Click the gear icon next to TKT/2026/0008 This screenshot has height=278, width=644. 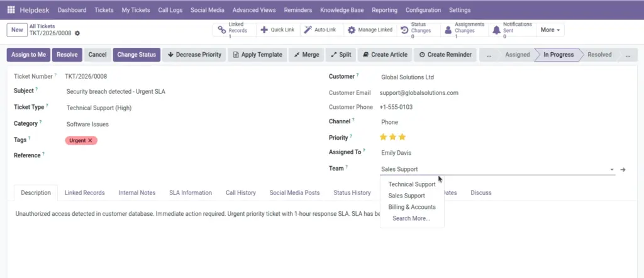(77, 33)
